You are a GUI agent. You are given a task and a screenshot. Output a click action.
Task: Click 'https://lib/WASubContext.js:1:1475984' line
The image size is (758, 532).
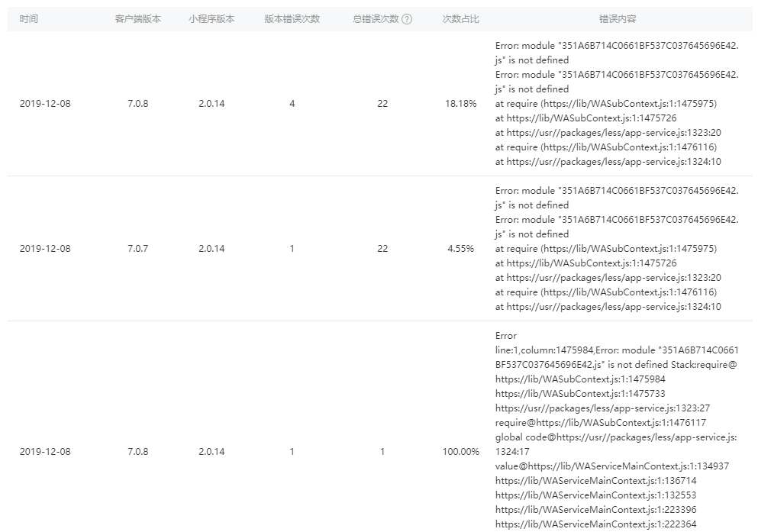(x=580, y=379)
